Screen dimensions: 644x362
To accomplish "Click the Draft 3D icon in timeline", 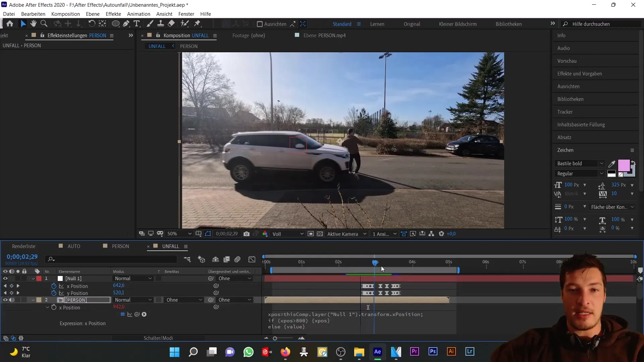I will coord(201,259).
